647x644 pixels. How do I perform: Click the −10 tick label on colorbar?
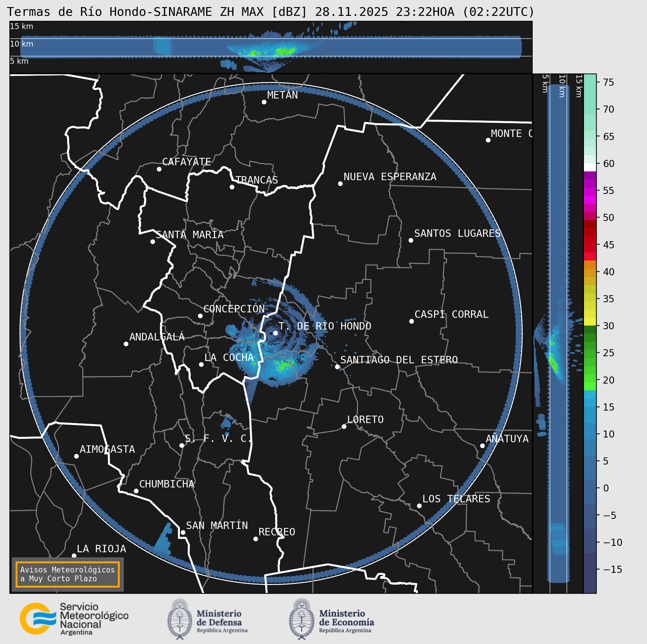[x=613, y=542]
